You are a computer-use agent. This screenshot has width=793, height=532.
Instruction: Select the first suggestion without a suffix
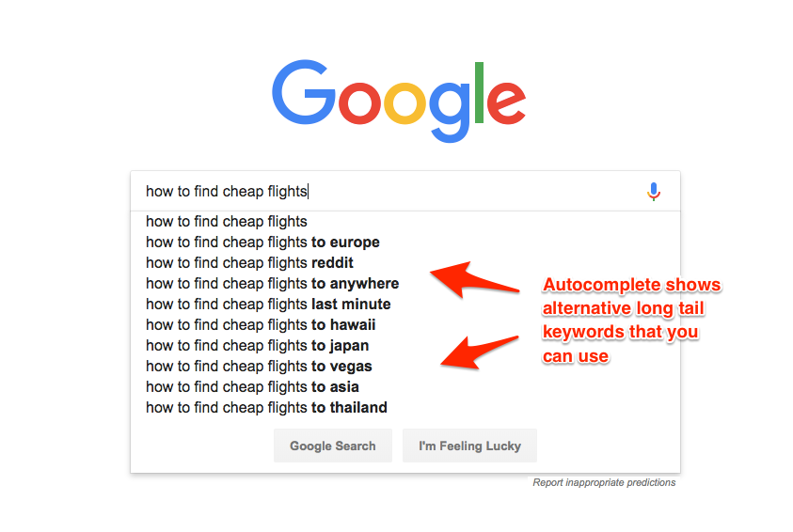[227, 222]
